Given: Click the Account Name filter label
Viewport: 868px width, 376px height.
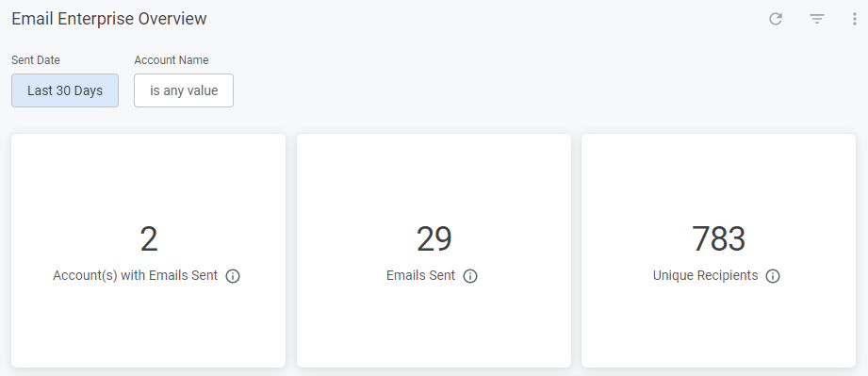Looking at the screenshot, I should tap(172, 59).
